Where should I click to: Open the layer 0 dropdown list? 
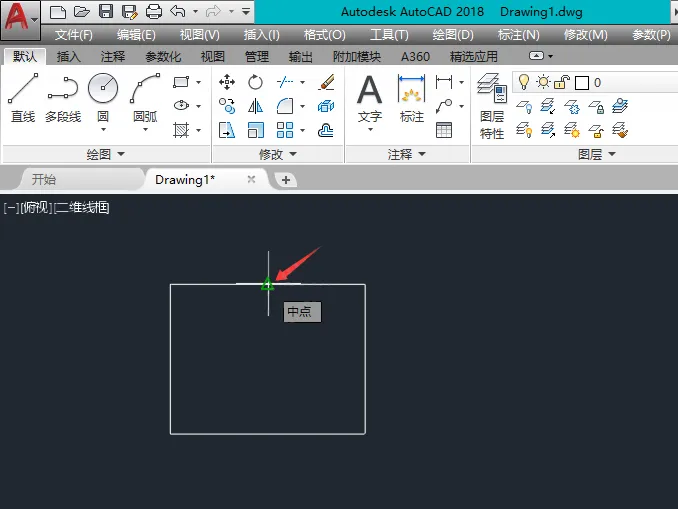(x=595, y=82)
